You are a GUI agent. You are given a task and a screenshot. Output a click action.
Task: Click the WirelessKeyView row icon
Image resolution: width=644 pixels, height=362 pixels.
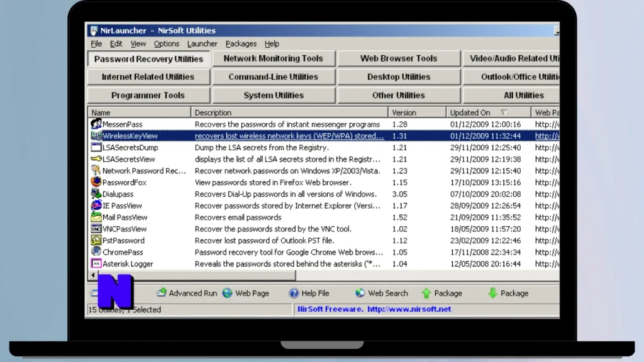pos(96,136)
